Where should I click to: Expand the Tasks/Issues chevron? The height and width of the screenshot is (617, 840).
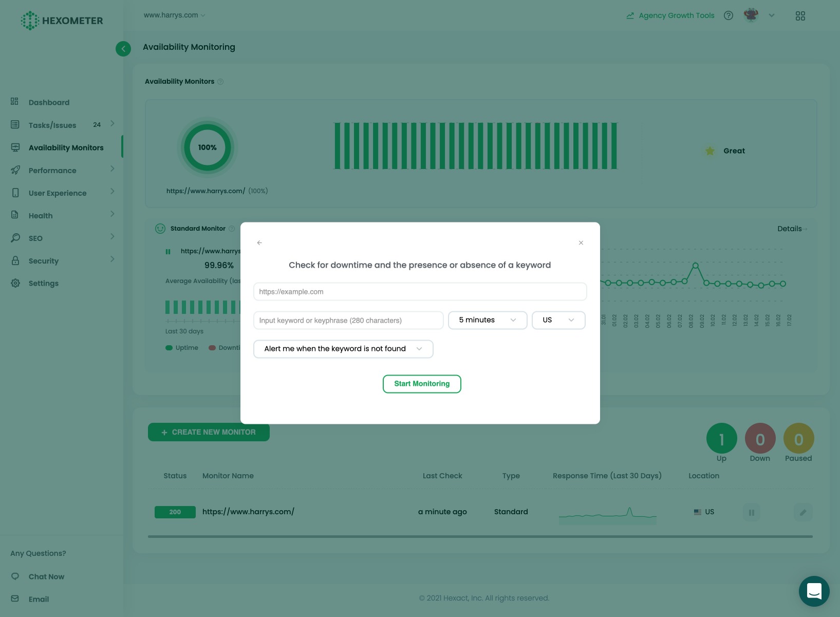112,124
